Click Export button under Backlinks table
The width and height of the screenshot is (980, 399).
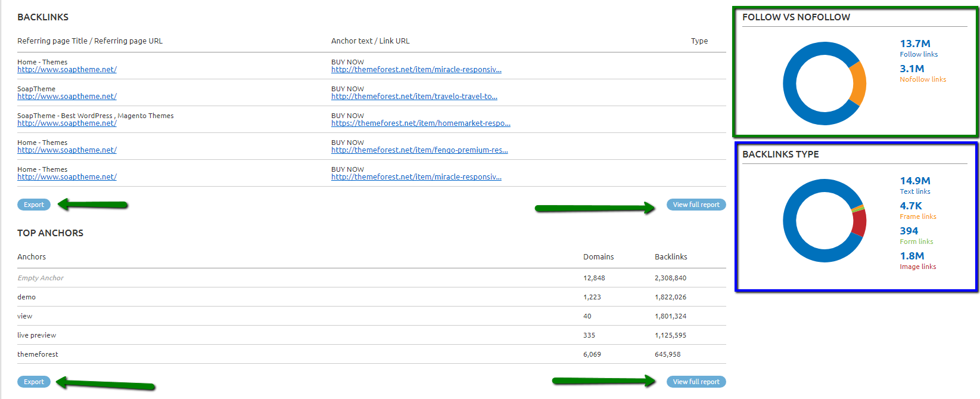click(x=34, y=205)
